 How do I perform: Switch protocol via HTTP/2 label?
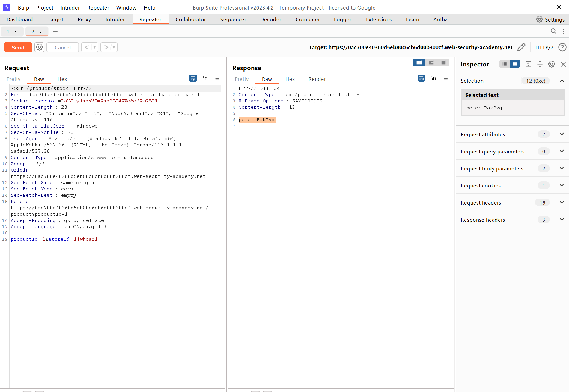[x=544, y=47]
